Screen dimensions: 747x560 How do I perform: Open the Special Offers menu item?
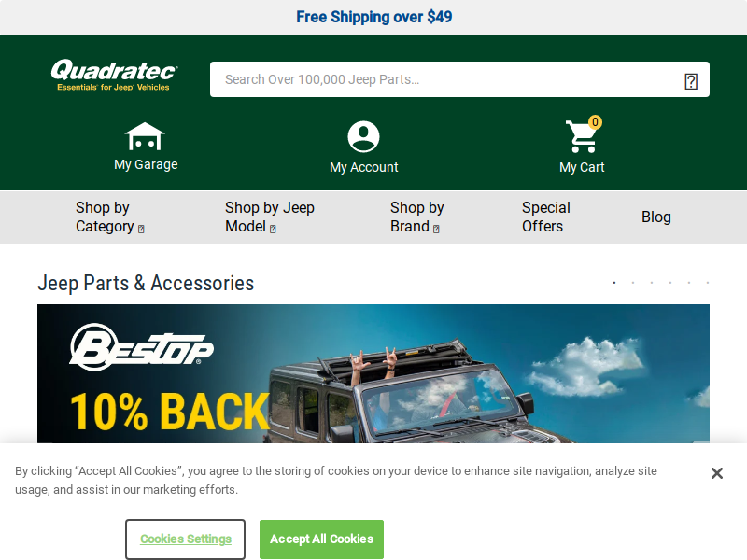[x=546, y=217]
